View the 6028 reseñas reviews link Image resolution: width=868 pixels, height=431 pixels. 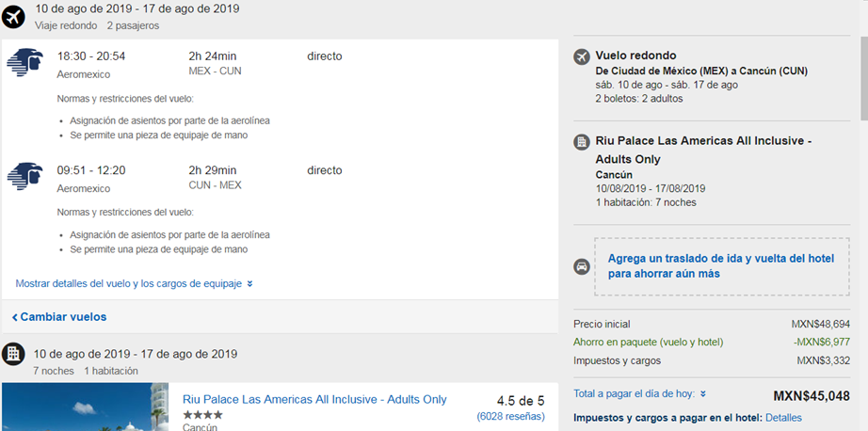510,415
